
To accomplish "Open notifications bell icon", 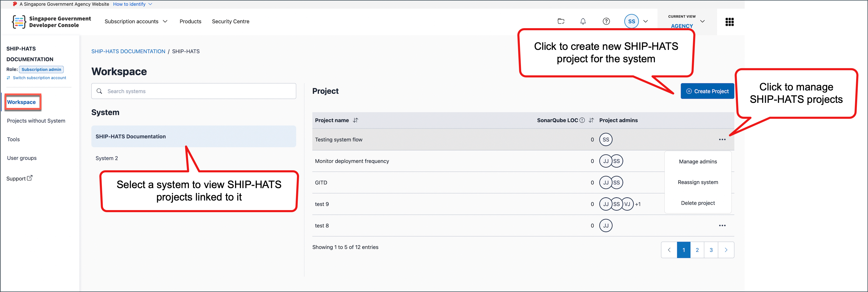I will [583, 21].
